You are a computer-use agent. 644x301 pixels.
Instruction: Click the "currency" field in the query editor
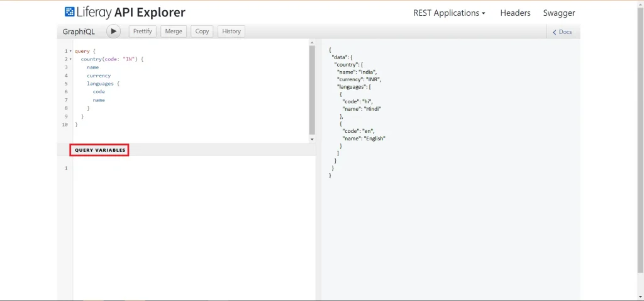(x=99, y=76)
